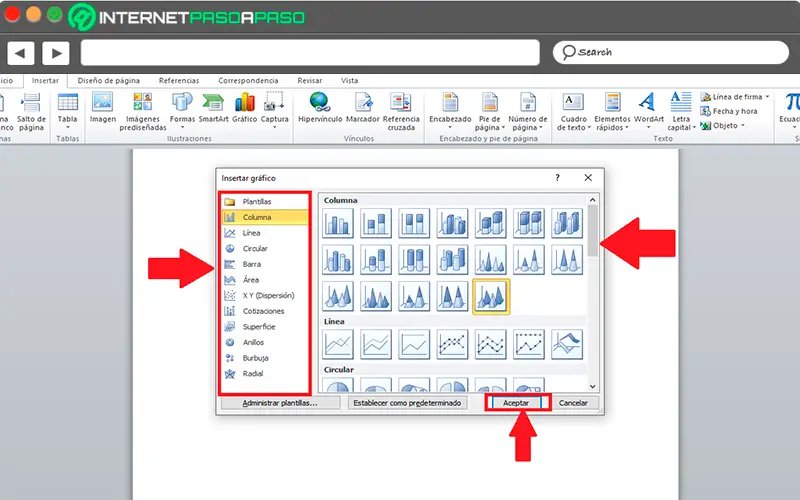The height and width of the screenshot is (500, 800).
Task: Switch to the Insertar tab
Action: tap(45, 81)
